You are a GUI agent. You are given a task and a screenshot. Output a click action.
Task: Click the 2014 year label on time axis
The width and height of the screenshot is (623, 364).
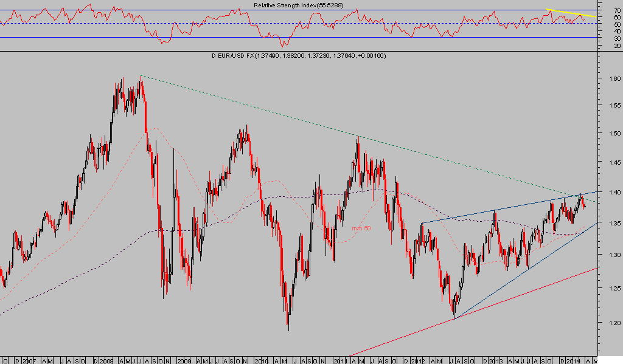coord(575,360)
